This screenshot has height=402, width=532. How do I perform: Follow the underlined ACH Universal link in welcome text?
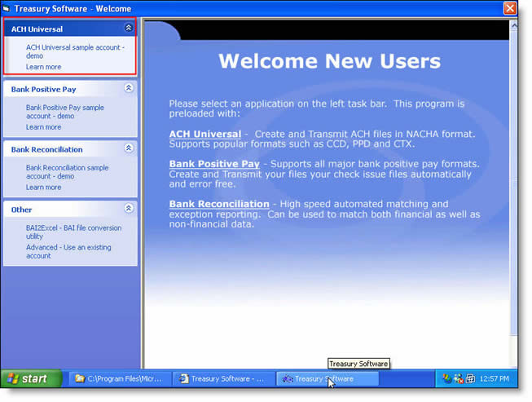(205, 134)
